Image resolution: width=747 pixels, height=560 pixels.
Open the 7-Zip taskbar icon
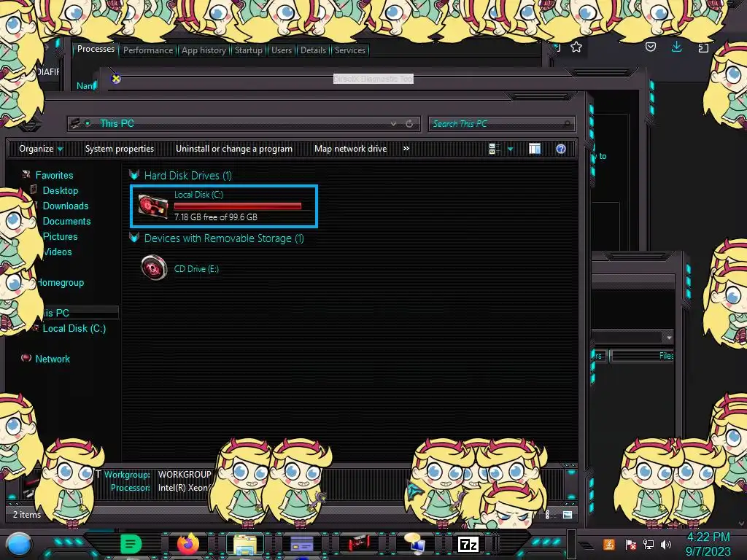pos(468,544)
